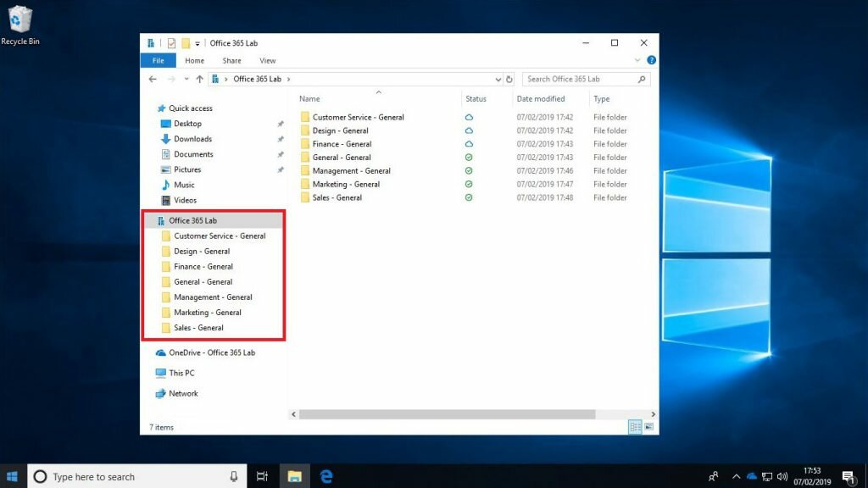Go up one level with Up arrow
The image size is (868, 488).
199,79
